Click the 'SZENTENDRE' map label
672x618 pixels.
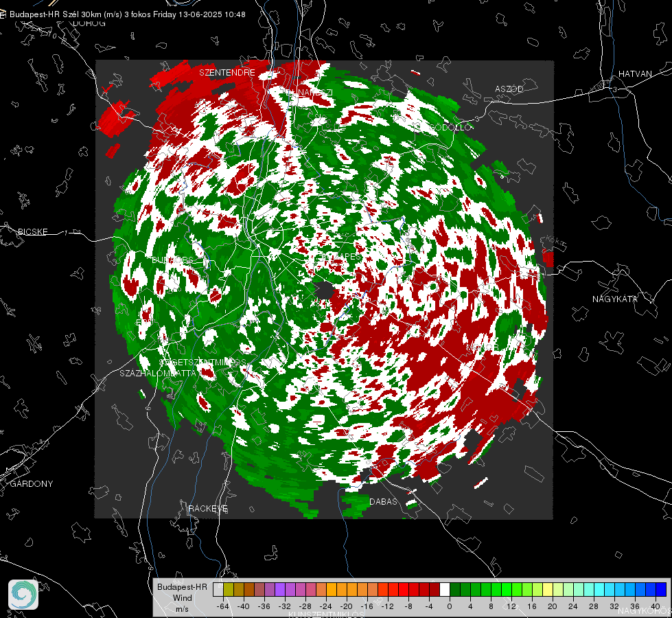point(227,73)
